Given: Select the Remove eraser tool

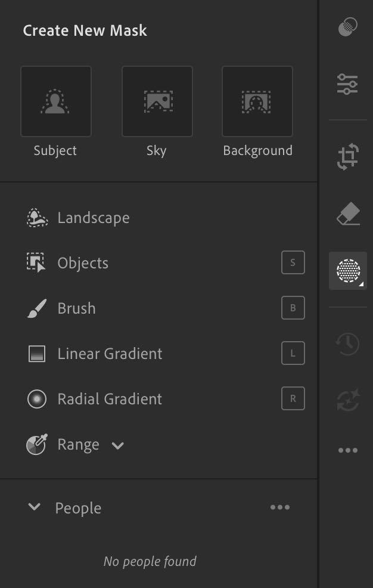Looking at the screenshot, I should pyautogui.click(x=348, y=214).
